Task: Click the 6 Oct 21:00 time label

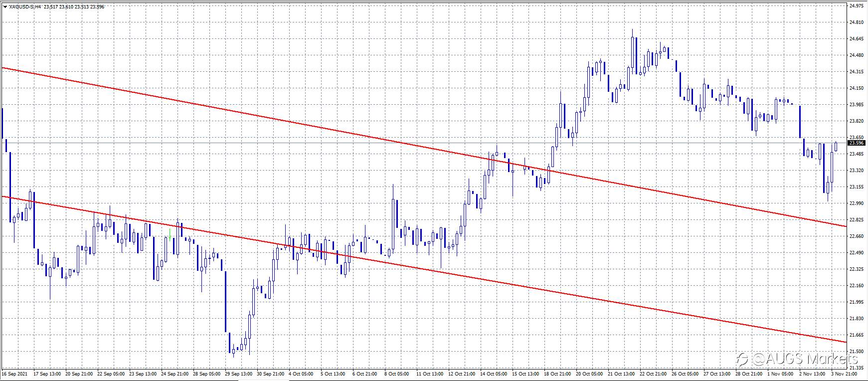Action: click(x=365, y=374)
